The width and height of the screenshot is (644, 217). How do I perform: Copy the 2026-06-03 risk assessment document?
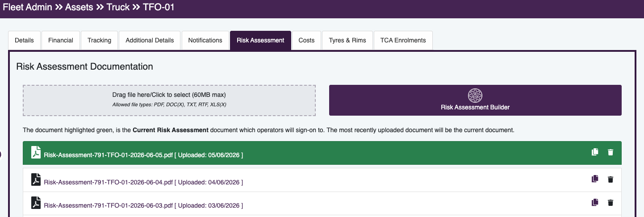tap(594, 202)
